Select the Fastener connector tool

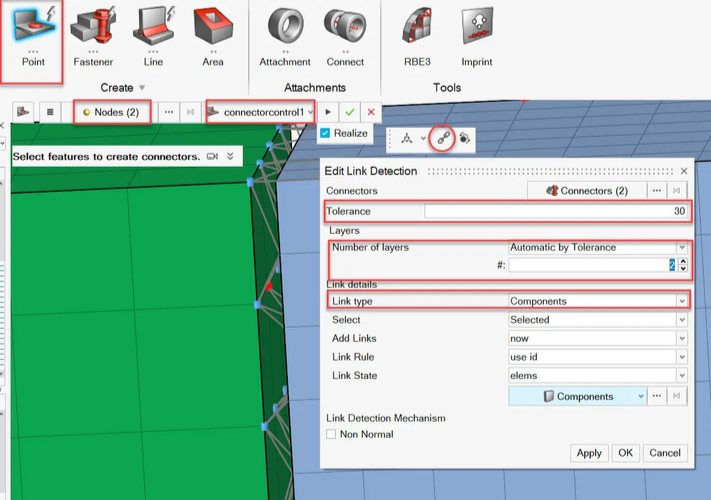(92, 28)
